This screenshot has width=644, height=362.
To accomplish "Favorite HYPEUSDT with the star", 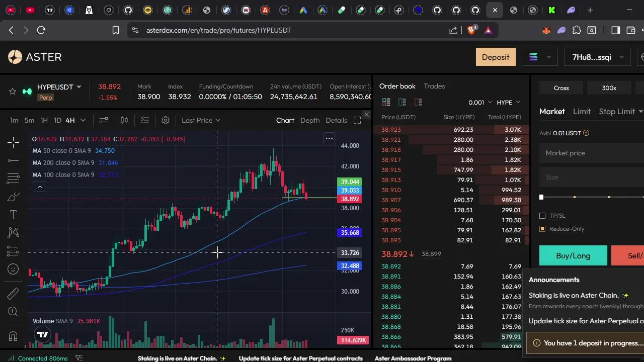I will click(13, 91).
